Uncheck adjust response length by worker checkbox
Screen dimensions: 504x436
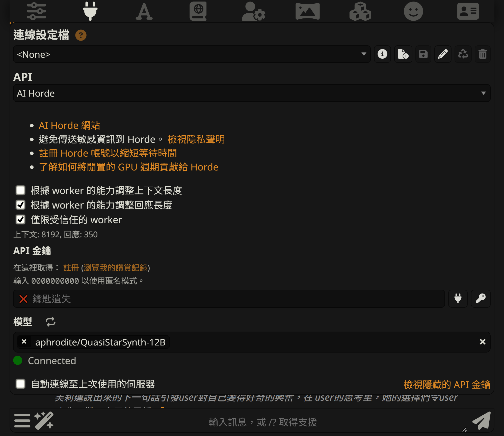coord(20,205)
